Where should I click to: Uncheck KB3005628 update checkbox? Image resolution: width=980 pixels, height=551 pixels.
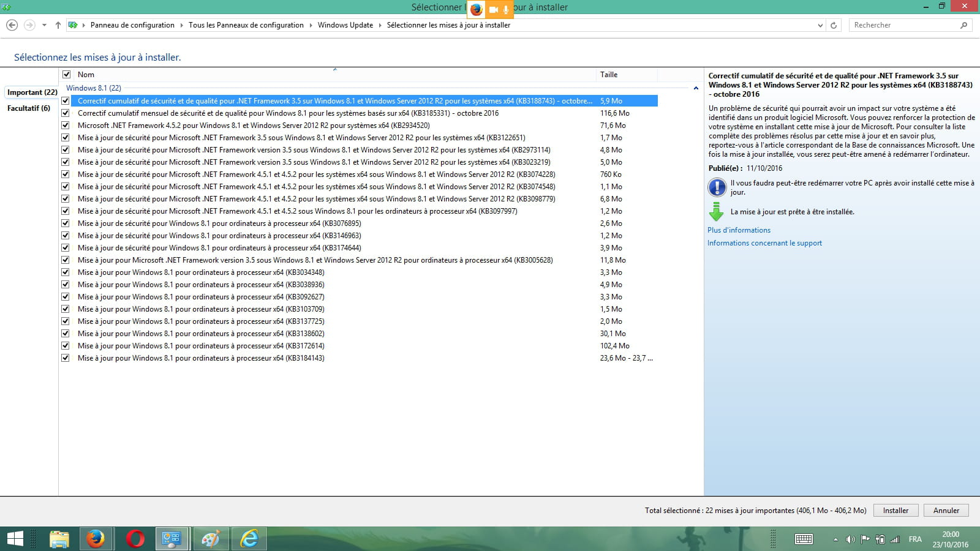pyautogui.click(x=66, y=260)
